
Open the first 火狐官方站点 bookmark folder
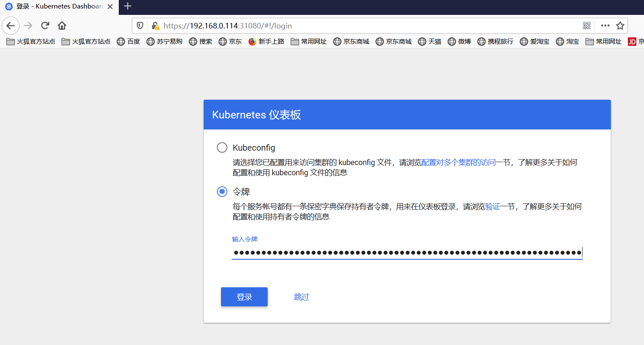[31, 42]
